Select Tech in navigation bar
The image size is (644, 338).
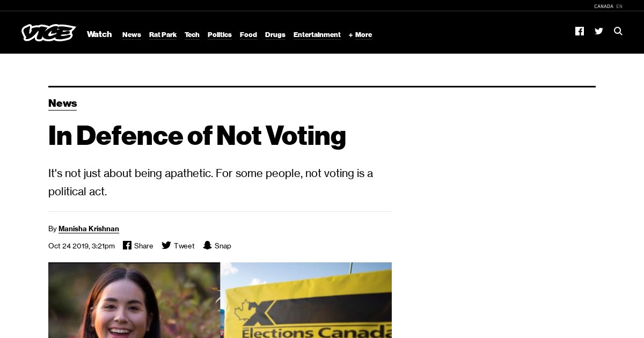pos(192,35)
